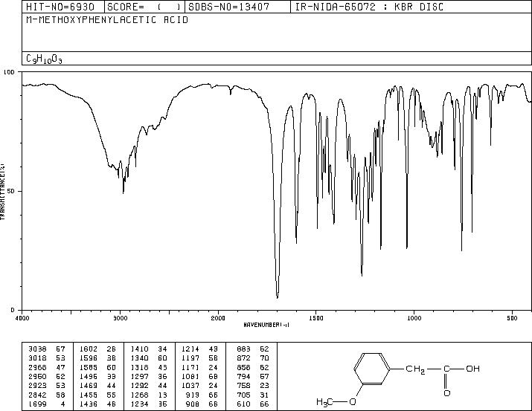Click the WAVENUMBER x-axis title
The height and width of the screenshot is (411, 532).
(x=266, y=325)
